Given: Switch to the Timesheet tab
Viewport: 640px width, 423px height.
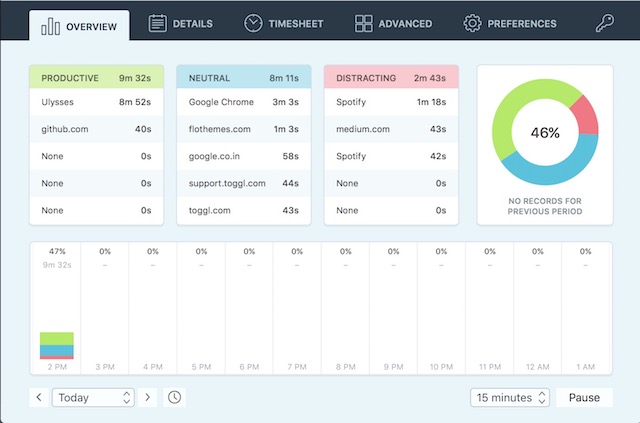Looking at the screenshot, I should (x=284, y=23).
